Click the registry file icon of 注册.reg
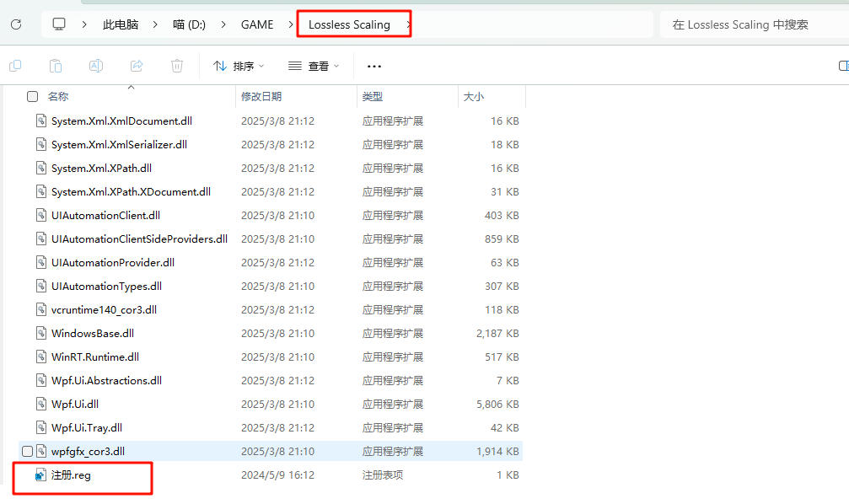The height and width of the screenshot is (504, 849). [x=40, y=475]
